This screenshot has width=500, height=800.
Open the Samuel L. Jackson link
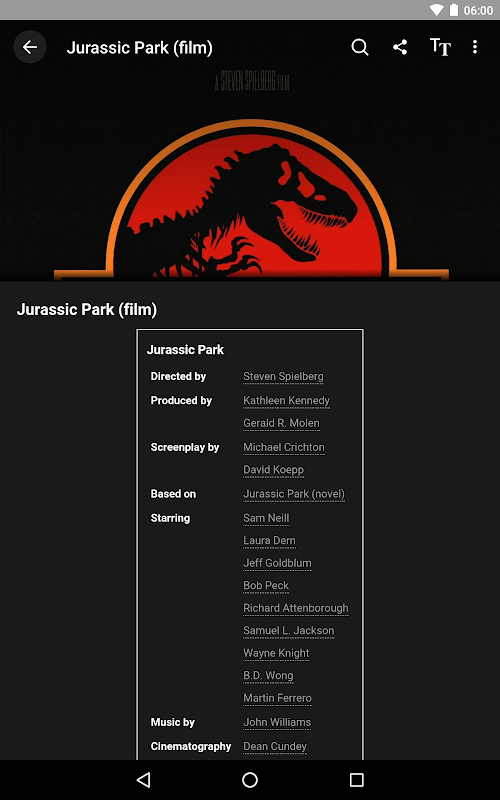(289, 631)
